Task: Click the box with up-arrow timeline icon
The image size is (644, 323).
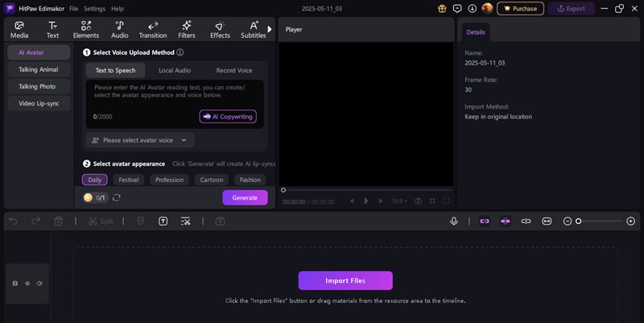Action: coord(220,221)
